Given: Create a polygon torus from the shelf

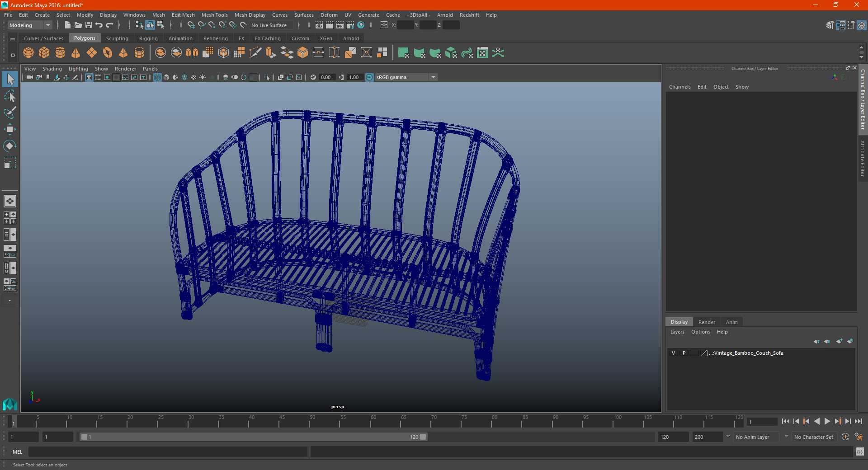Looking at the screenshot, I should (x=108, y=53).
